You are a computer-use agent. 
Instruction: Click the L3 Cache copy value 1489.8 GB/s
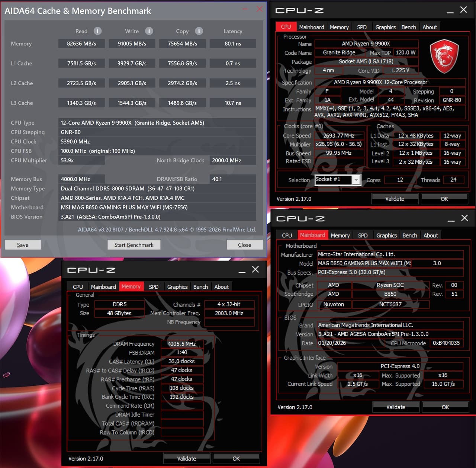pos(182,103)
